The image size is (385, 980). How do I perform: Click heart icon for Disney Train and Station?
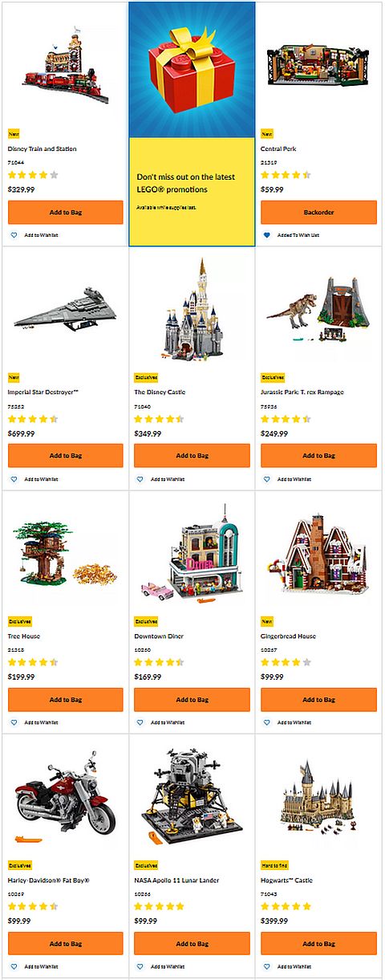point(14,235)
